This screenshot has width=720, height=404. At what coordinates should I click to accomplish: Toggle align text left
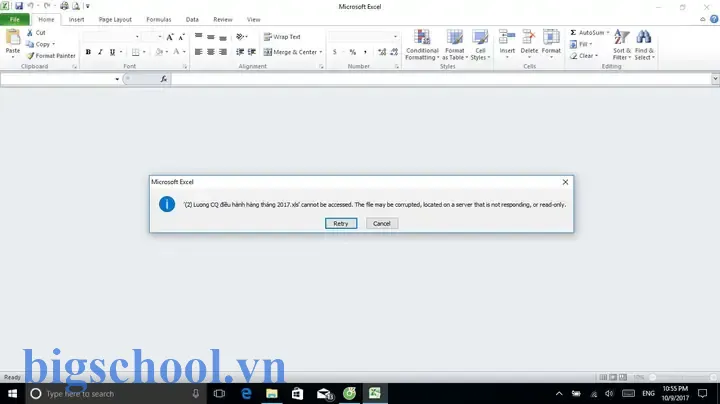click(x=198, y=52)
